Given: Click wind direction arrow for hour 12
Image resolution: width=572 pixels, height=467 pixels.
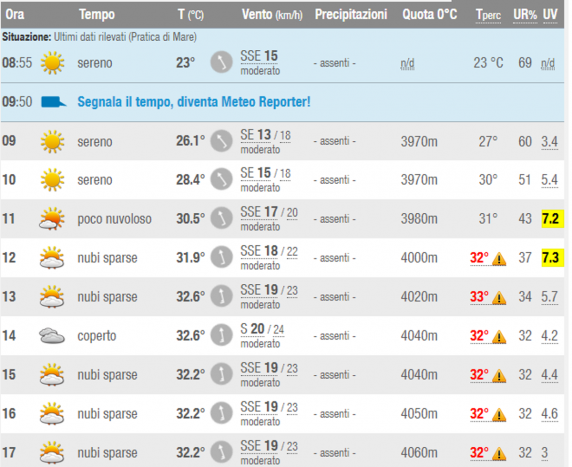Looking at the screenshot, I should pos(221,257).
